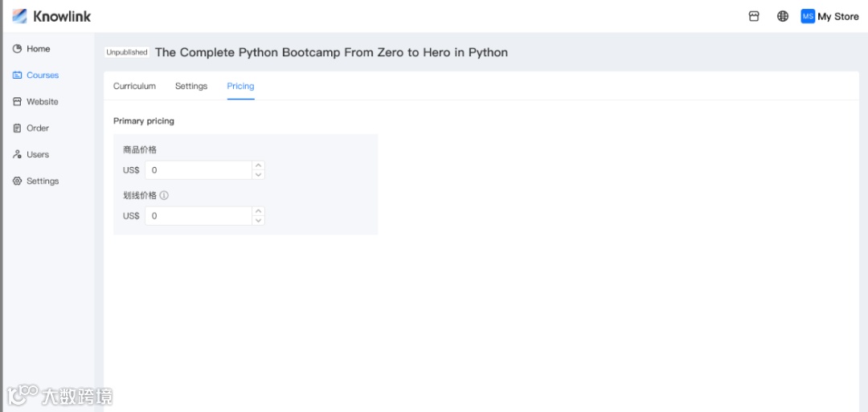Viewport: 868px width, 412px height.
Task: Click the globe language icon
Action: coord(783,16)
